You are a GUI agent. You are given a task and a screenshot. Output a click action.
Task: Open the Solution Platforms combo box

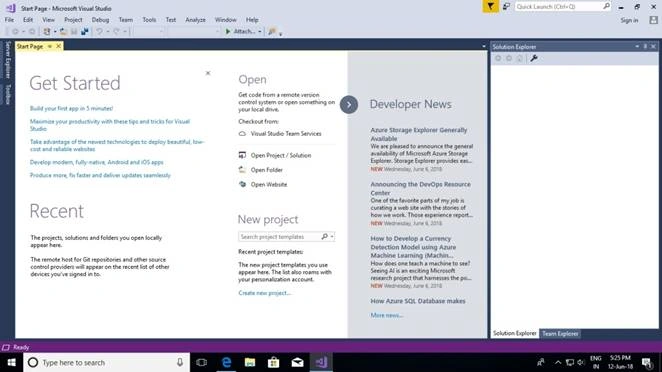click(x=193, y=32)
